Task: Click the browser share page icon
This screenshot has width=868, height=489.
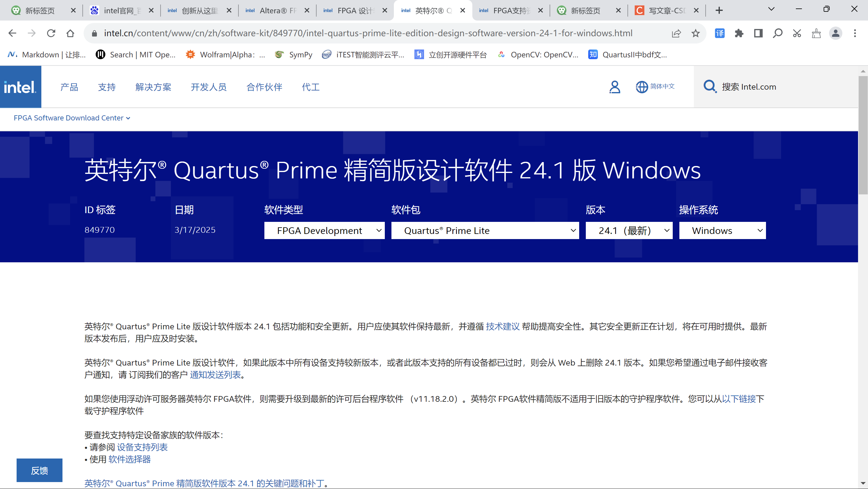Action: pyautogui.click(x=676, y=33)
